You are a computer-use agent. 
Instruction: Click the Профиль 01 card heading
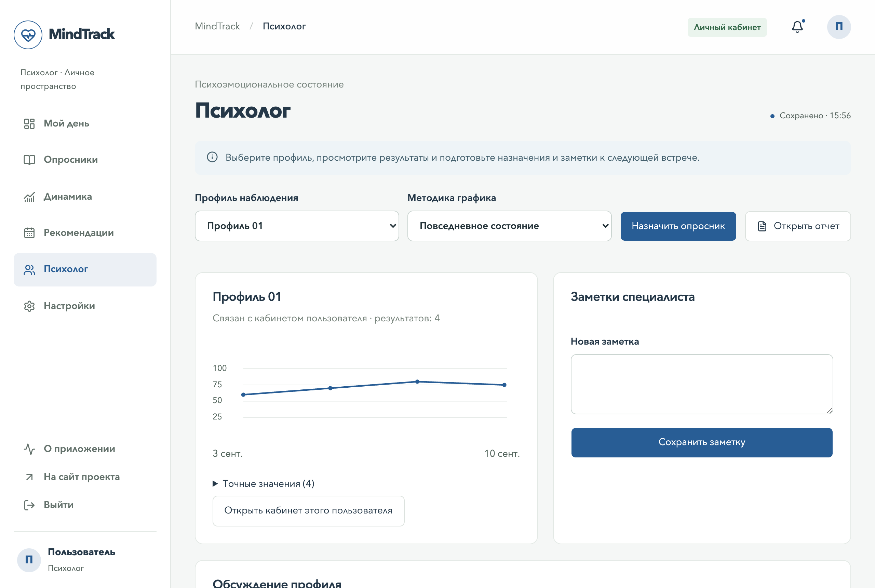coord(247,297)
